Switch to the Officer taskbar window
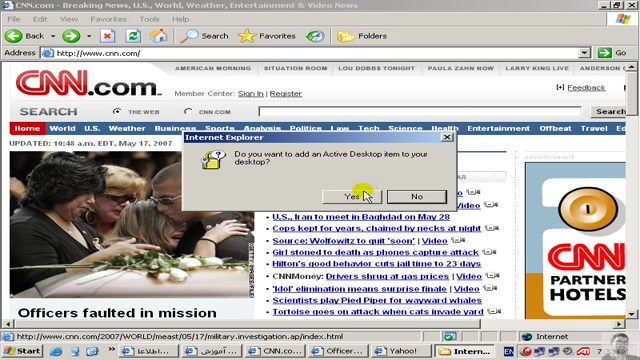Image resolution: width=640 pixels, height=360 pixels. (338, 351)
